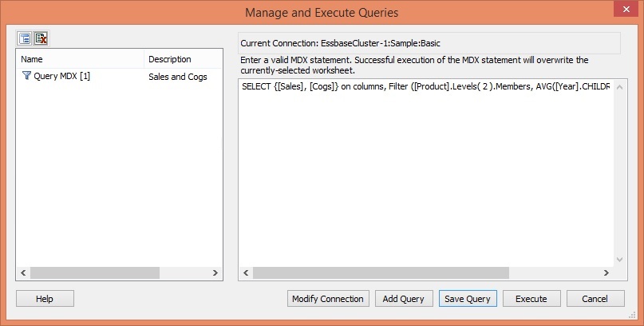Click the delete query icon with red X

(x=41, y=38)
